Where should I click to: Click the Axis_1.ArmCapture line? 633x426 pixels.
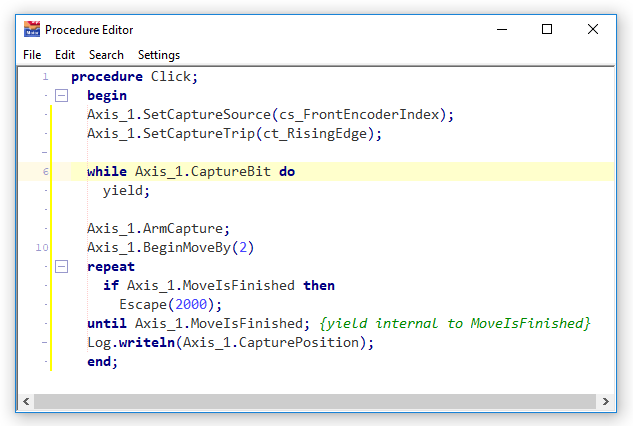coord(158,229)
